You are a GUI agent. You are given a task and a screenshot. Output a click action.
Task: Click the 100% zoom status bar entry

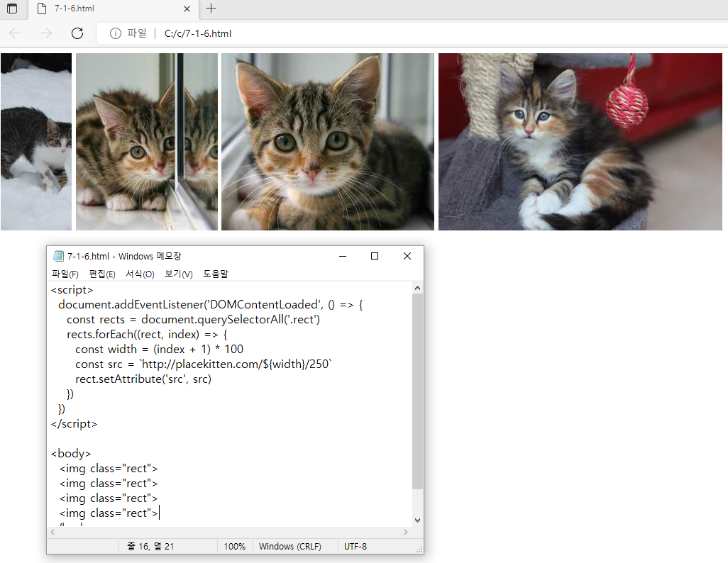pos(234,546)
